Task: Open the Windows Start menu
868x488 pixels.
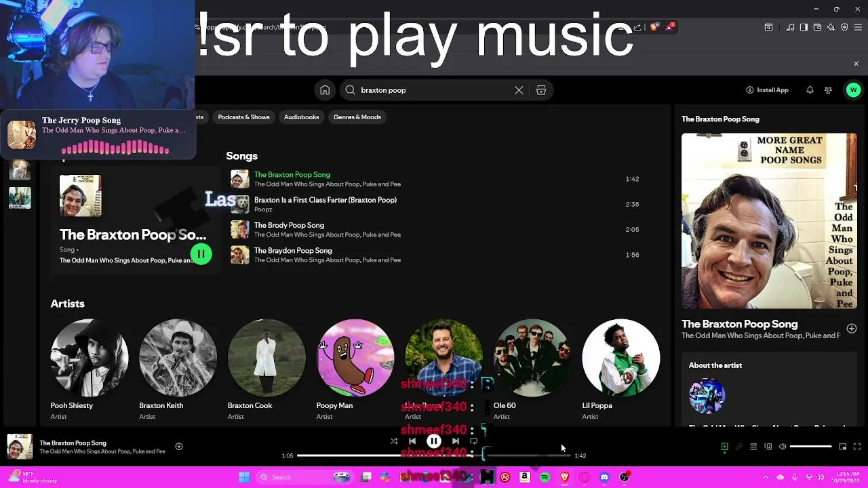Action: coord(244,477)
